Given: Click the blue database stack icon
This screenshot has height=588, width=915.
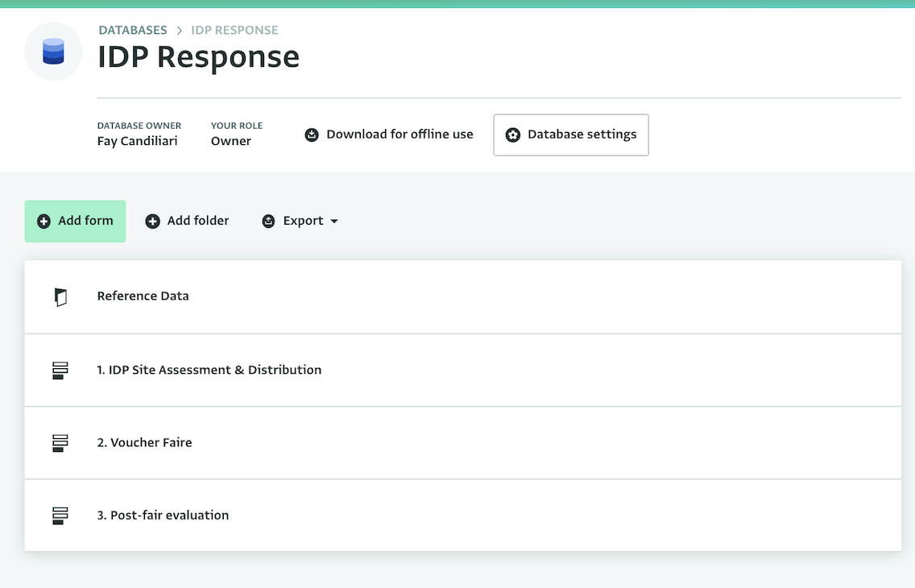Looking at the screenshot, I should (53, 52).
